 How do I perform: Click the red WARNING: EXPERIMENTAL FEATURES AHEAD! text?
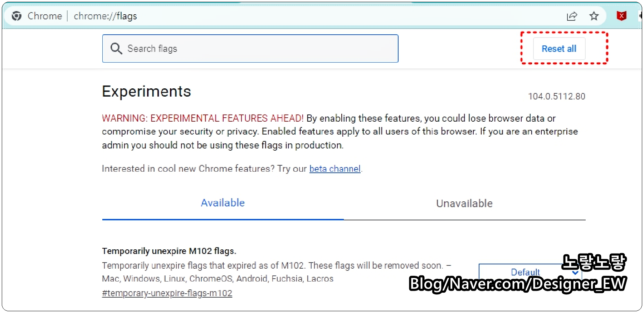click(x=203, y=118)
